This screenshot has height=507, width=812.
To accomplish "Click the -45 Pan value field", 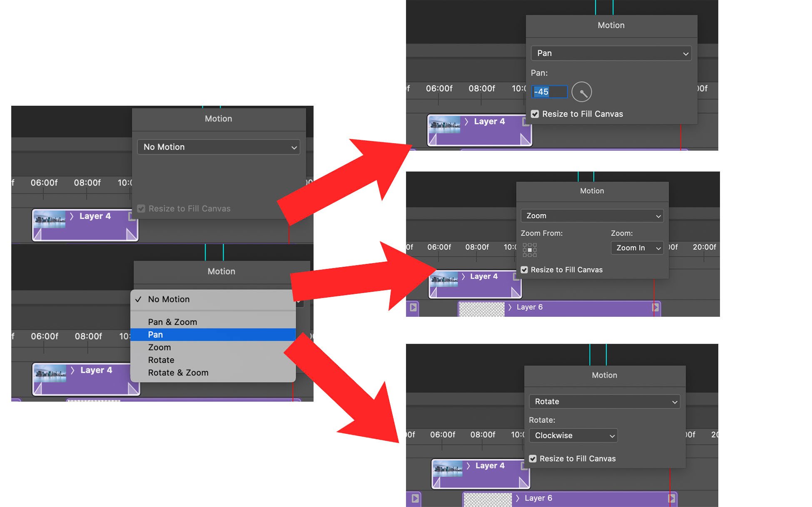I will [x=549, y=92].
